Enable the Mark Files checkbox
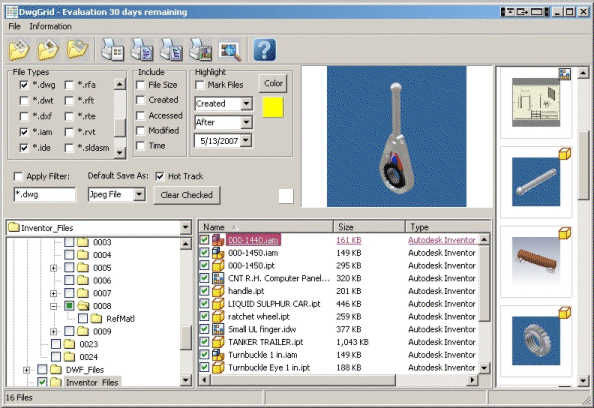Image resolution: width=594 pixels, height=408 pixels. coord(200,85)
